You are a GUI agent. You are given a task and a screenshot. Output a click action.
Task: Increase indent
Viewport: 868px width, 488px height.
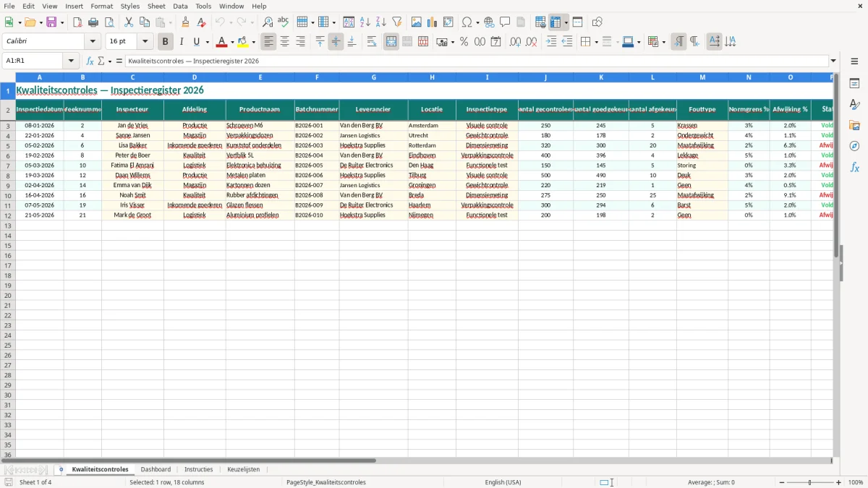point(551,42)
